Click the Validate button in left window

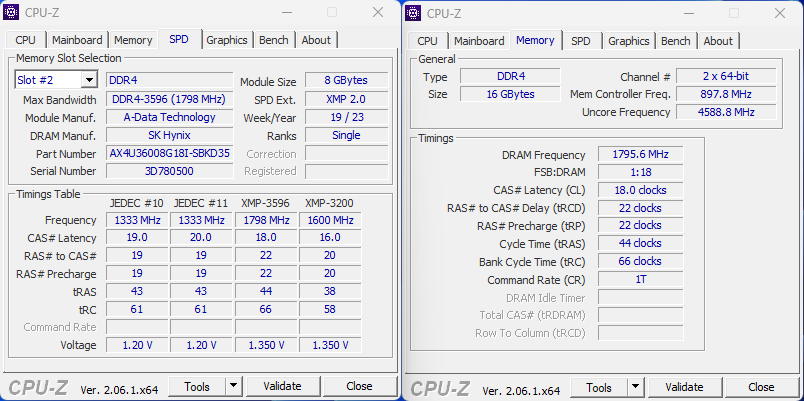282,386
